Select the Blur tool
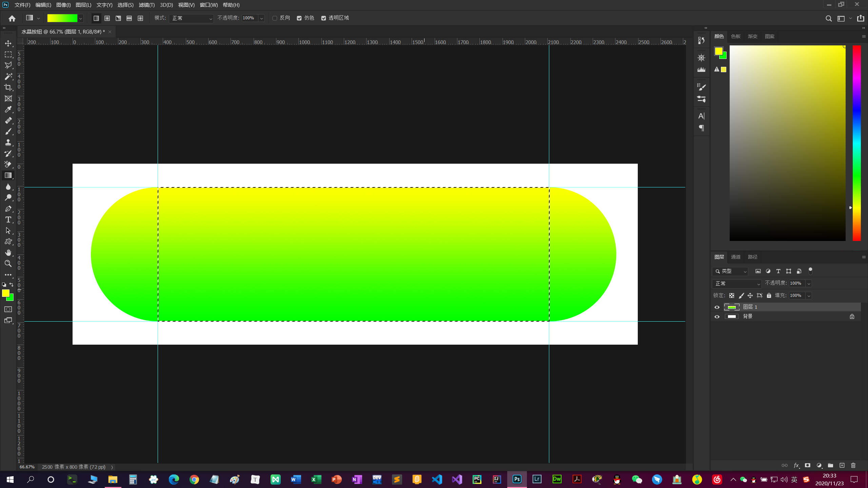868x488 pixels. (8, 187)
